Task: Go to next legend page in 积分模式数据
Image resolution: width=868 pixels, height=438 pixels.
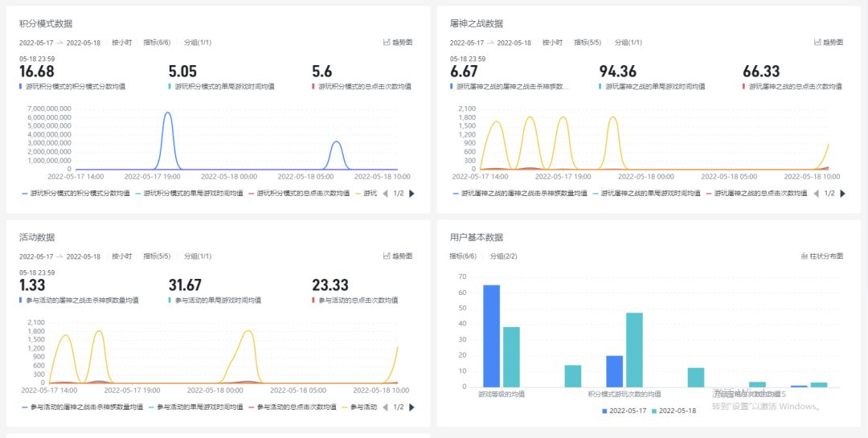Action: (x=411, y=193)
